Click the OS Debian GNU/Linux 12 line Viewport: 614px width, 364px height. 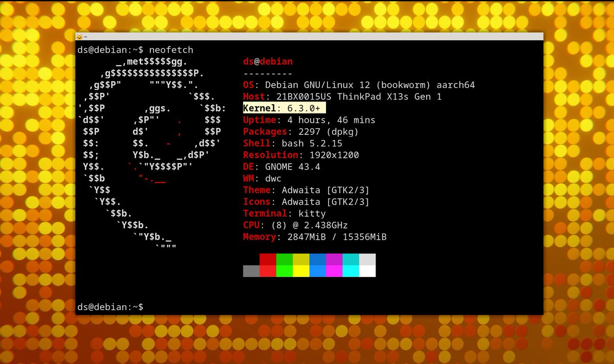[x=359, y=85]
